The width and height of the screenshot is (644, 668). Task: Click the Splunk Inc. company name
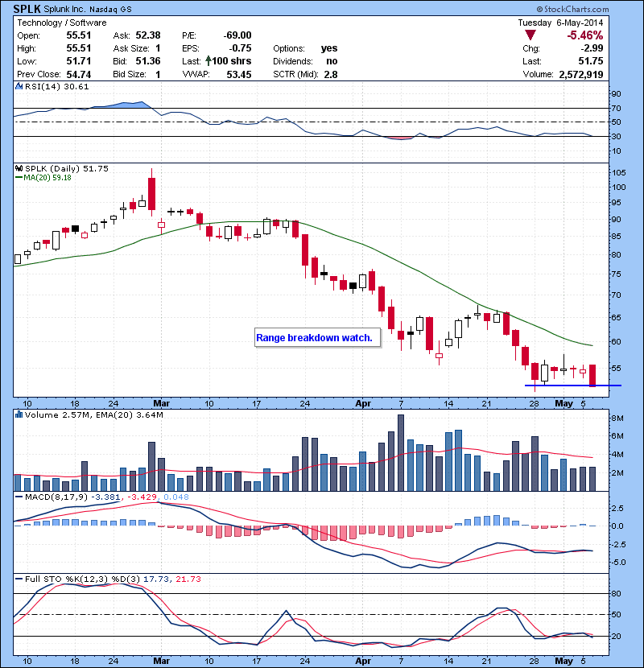click(x=64, y=9)
